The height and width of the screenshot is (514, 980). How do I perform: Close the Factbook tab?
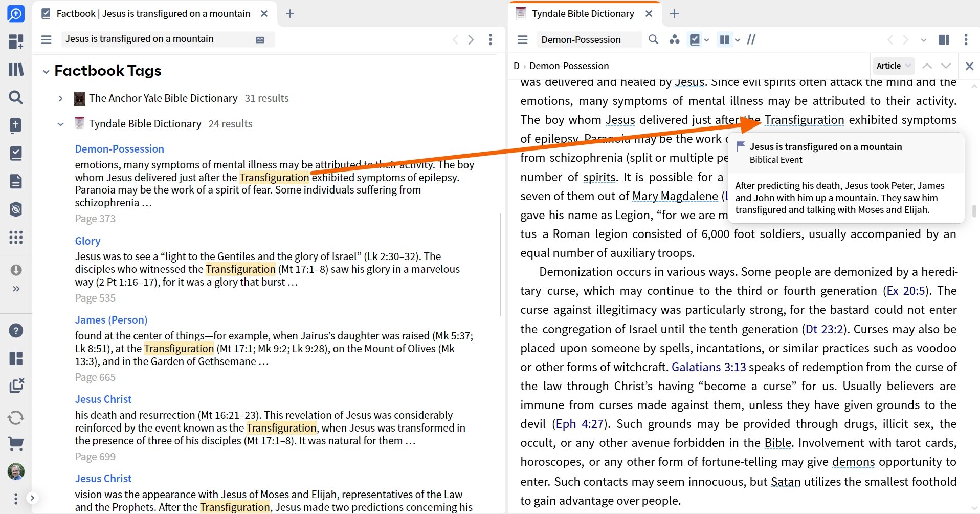[x=264, y=14]
